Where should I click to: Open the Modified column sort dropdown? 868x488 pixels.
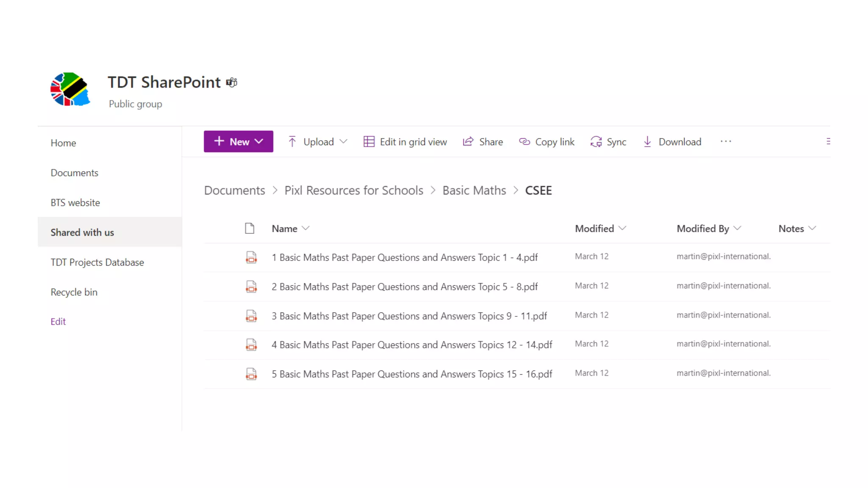(622, 228)
